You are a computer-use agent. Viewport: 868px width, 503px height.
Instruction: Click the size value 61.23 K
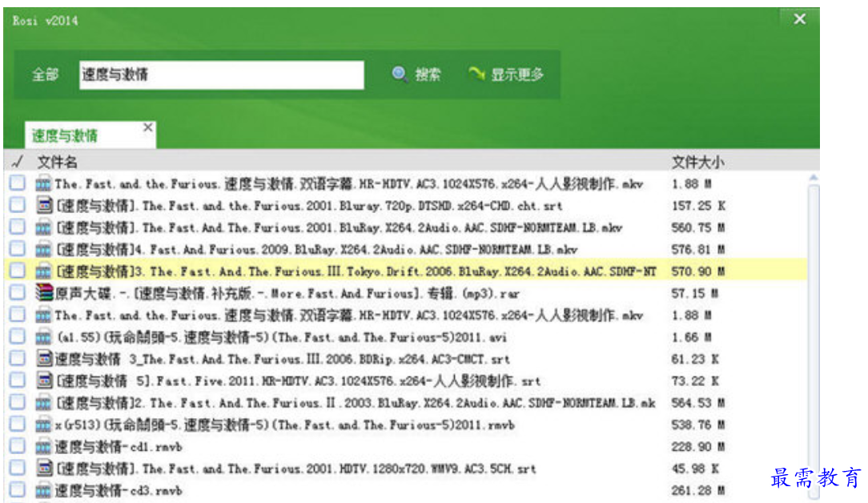(x=695, y=359)
